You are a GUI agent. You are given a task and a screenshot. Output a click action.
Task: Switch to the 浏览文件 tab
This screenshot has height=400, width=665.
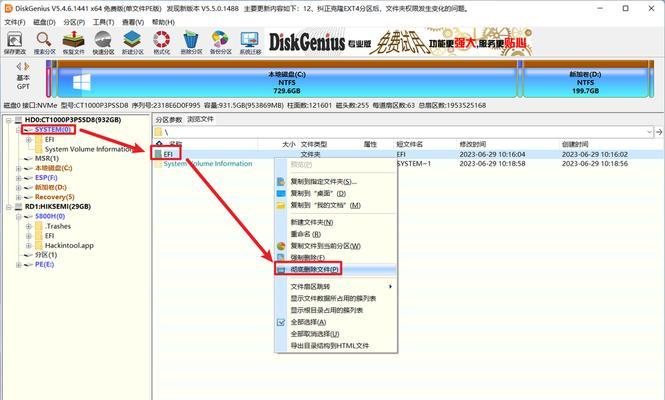(x=201, y=119)
